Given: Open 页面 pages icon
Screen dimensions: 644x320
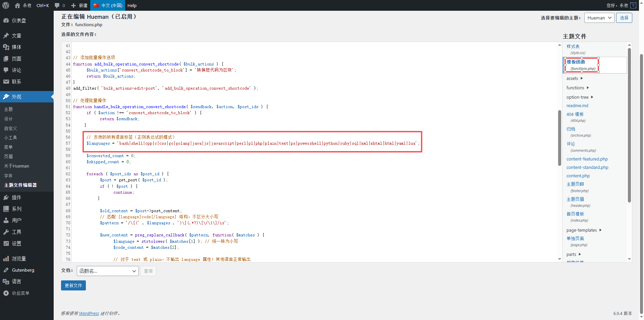Looking at the screenshot, I should point(6,59).
